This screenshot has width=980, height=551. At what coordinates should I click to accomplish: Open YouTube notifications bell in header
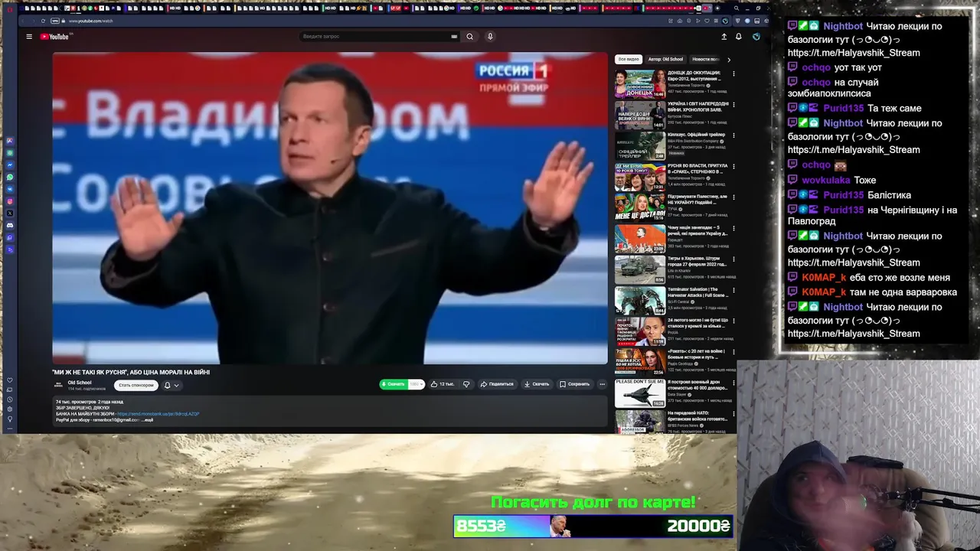[x=739, y=37]
